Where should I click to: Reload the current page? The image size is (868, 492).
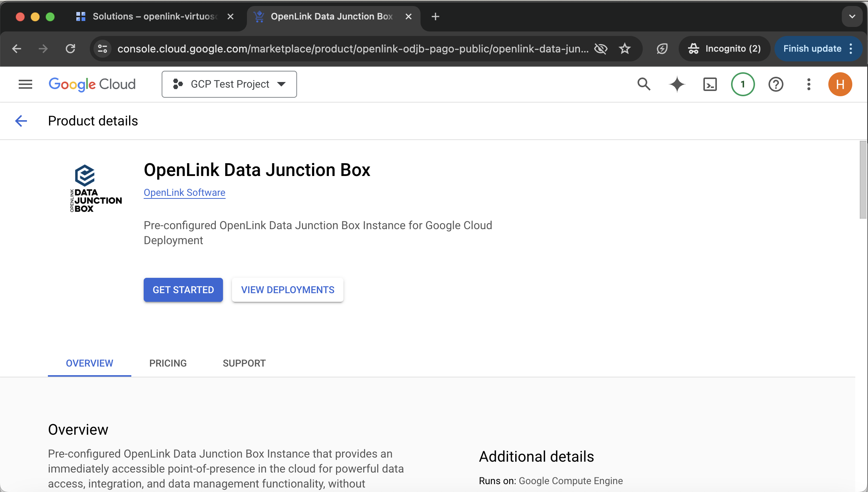(x=70, y=49)
